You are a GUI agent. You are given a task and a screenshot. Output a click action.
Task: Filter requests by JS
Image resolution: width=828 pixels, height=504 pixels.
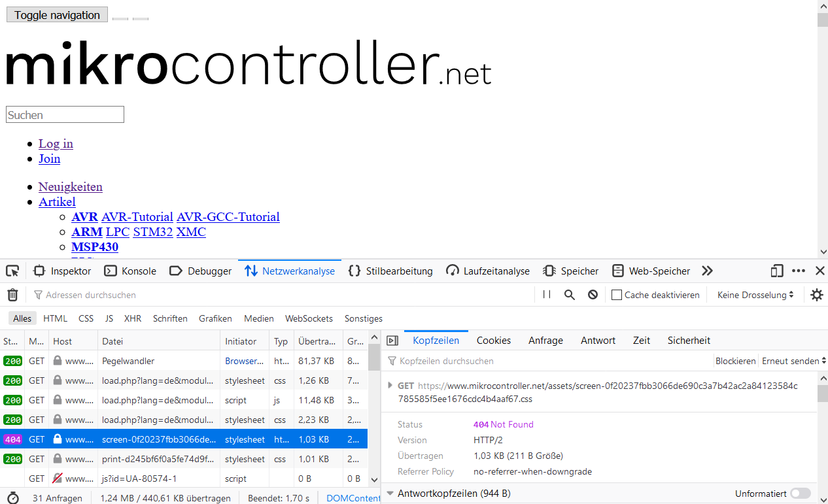(109, 318)
